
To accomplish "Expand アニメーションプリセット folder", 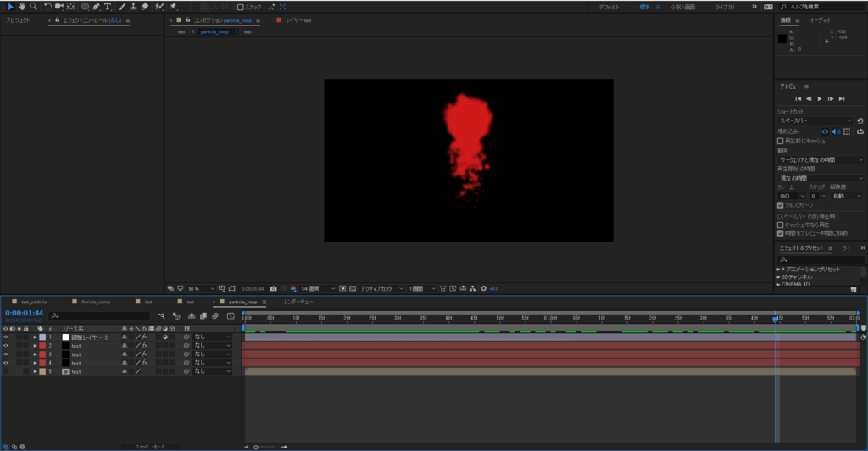I will pyautogui.click(x=778, y=270).
